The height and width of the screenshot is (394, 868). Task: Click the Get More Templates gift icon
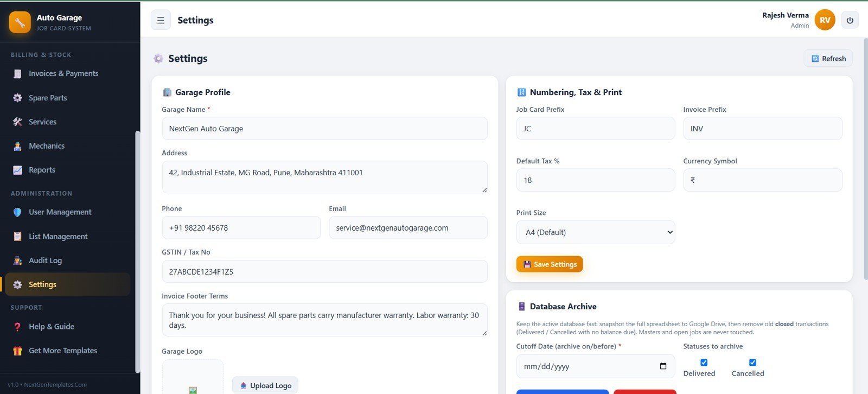coord(17,351)
